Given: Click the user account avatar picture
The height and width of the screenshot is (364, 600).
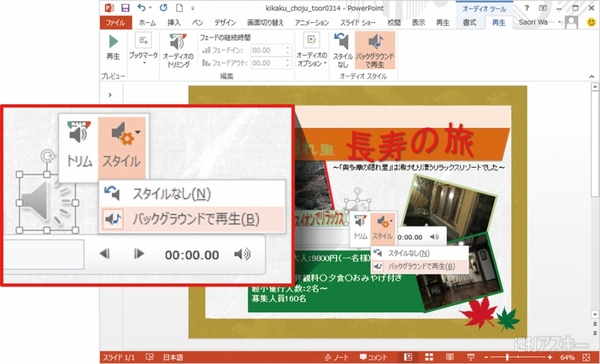Looking at the screenshot, I should [x=571, y=22].
